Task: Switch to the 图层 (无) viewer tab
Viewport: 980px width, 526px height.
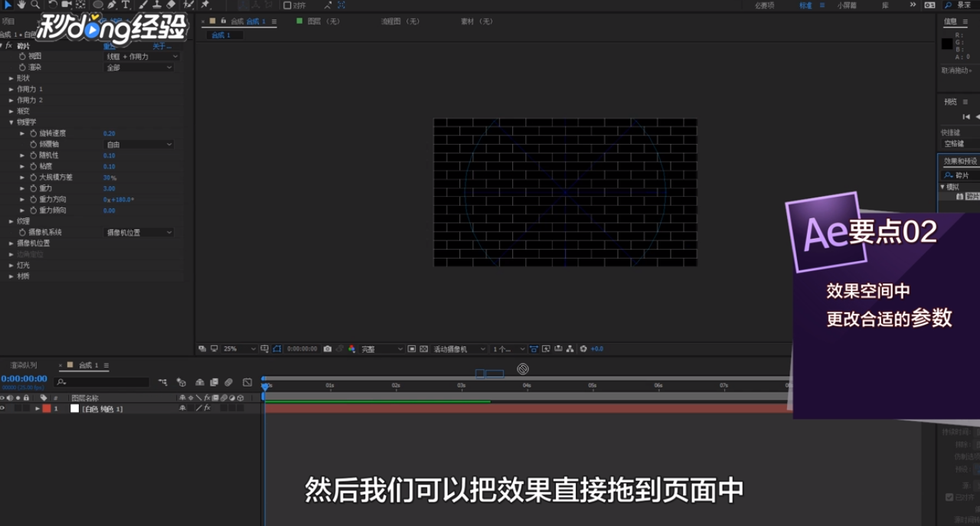Action: (323, 21)
